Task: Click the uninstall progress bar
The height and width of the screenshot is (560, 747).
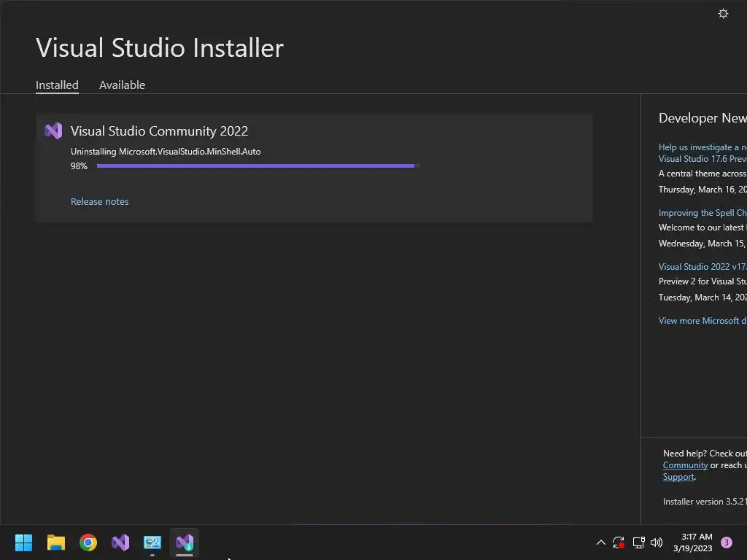Action: coord(258,166)
